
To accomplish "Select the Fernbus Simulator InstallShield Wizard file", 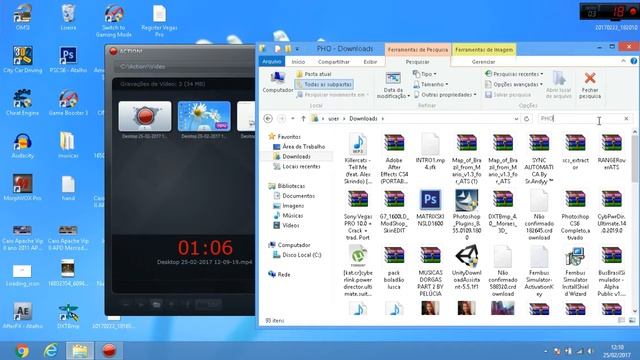I will coord(575,271).
